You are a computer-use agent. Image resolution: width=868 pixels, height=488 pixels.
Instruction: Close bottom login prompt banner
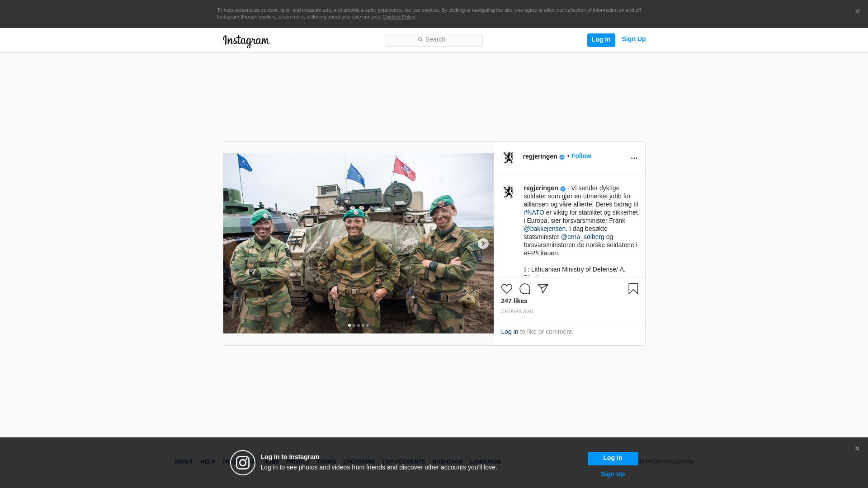[857, 449]
